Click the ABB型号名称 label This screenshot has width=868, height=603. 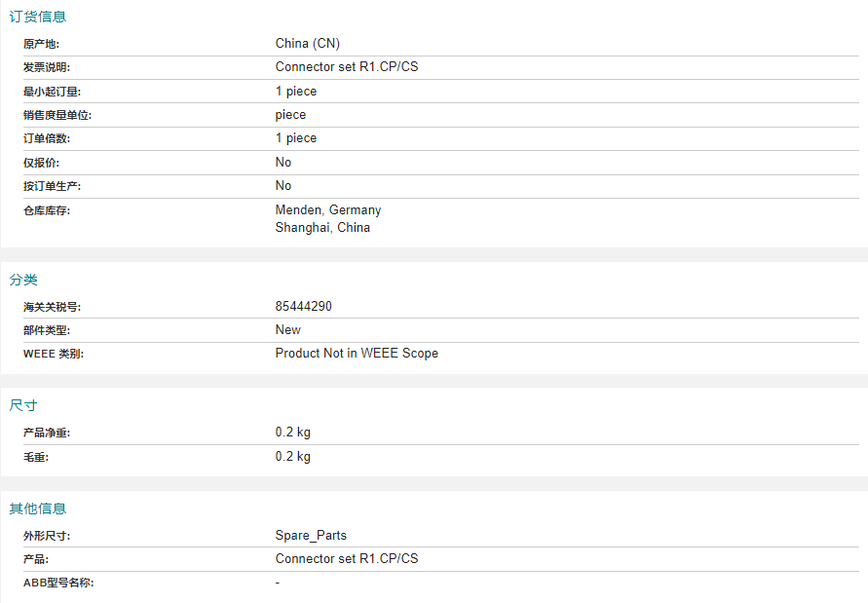58,583
